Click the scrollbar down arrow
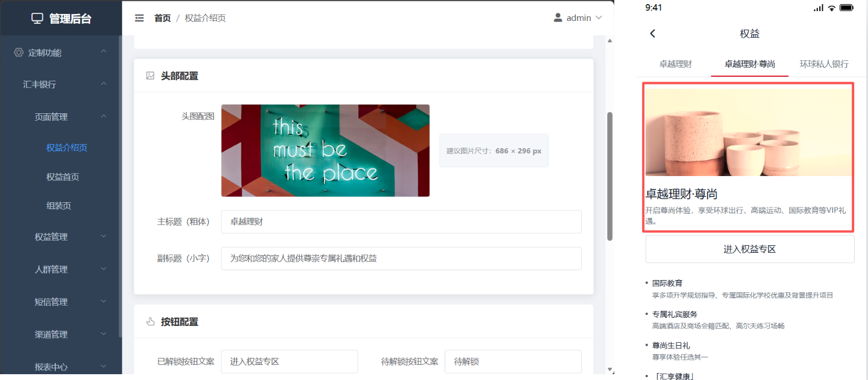 (610, 369)
